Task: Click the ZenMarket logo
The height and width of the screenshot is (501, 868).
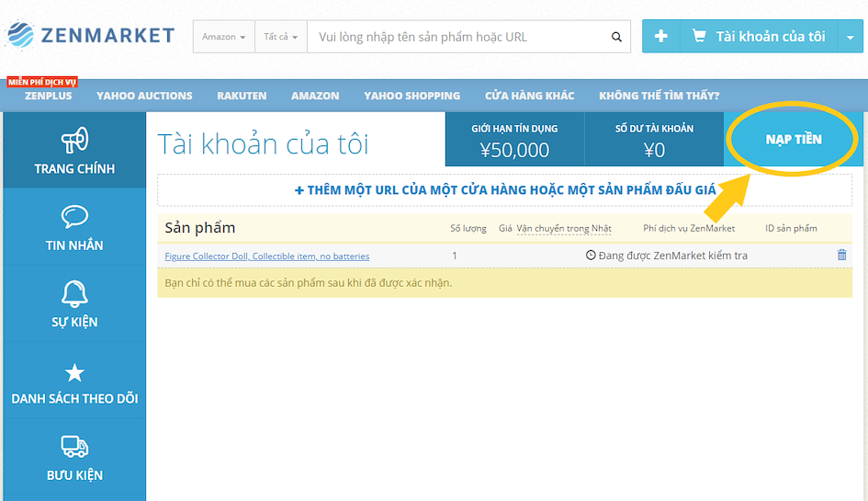Action: point(91,36)
